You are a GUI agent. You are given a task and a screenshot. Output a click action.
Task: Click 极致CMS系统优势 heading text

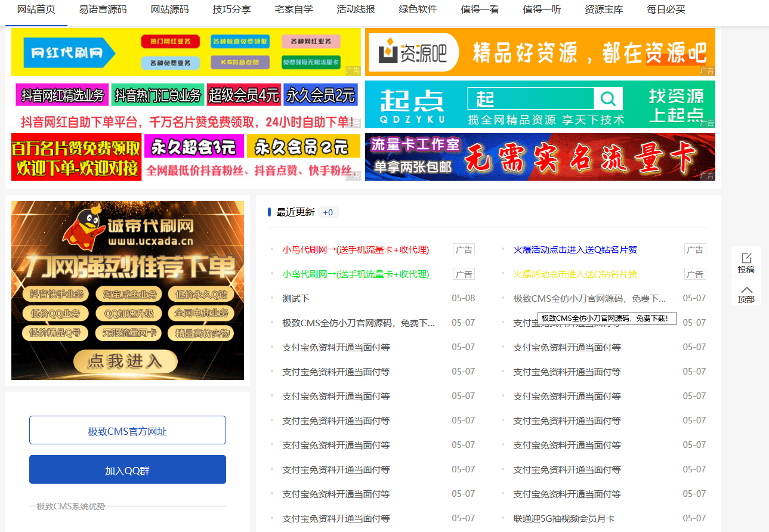71,506
